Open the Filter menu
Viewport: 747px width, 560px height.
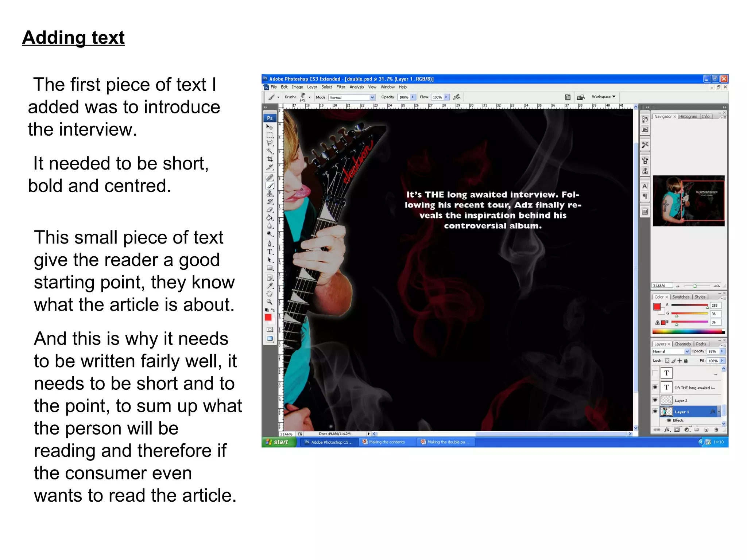pyautogui.click(x=341, y=87)
